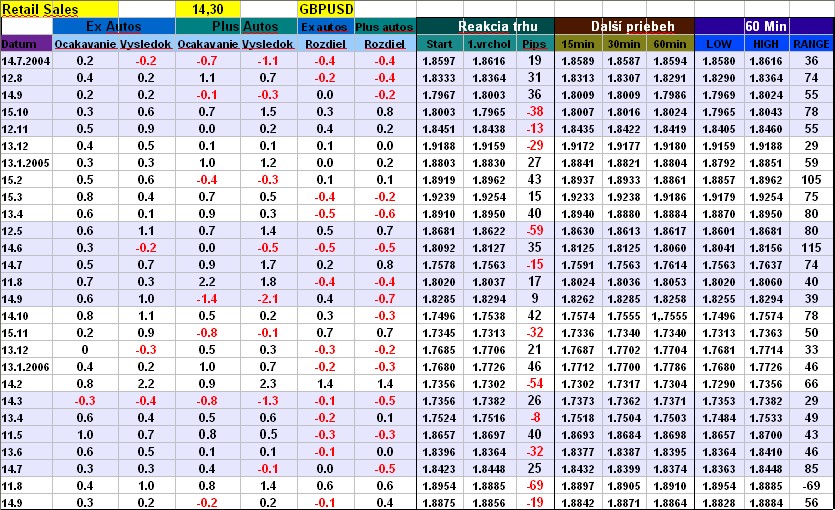Click the Start value 1.8875
Screen dimensions: 835x510
439,502
